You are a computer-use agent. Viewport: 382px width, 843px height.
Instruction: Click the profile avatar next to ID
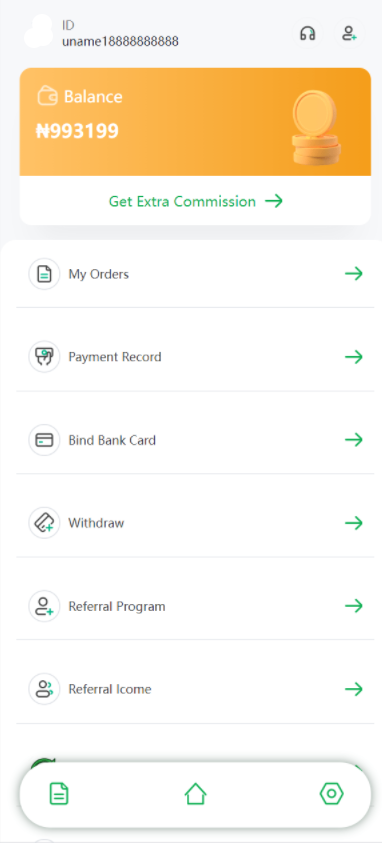[x=39, y=32]
